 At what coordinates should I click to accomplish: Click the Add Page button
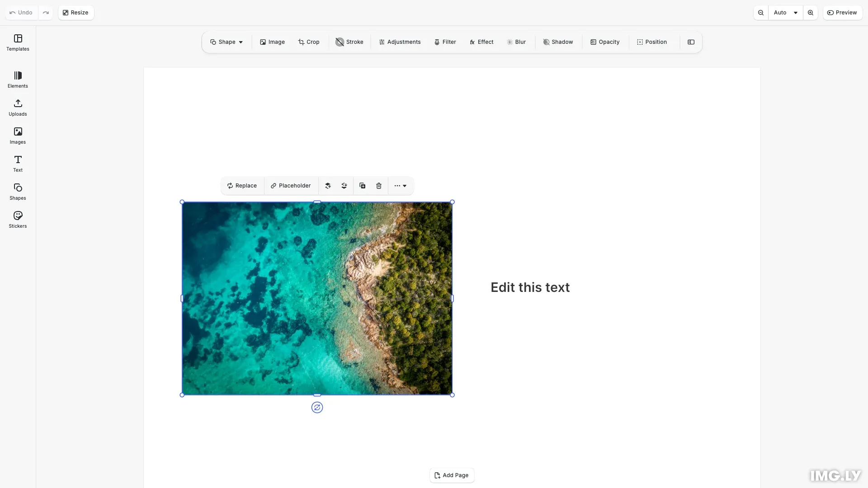[452, 475]
